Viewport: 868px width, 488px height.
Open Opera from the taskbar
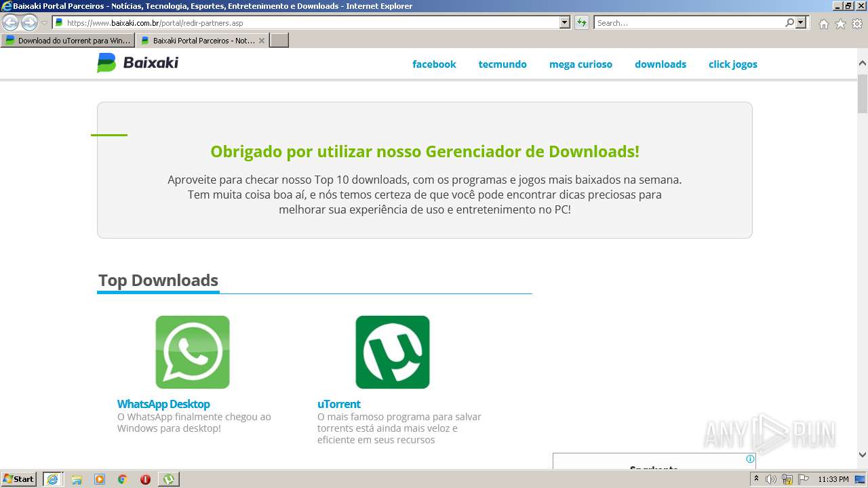[x=145, y=479]
